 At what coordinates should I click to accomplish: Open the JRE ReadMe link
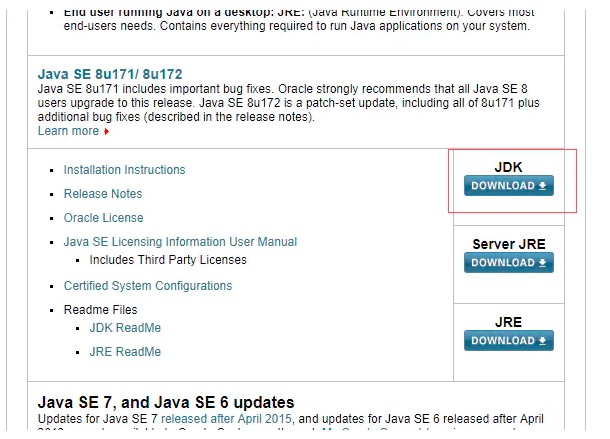(x=125, y=352)
